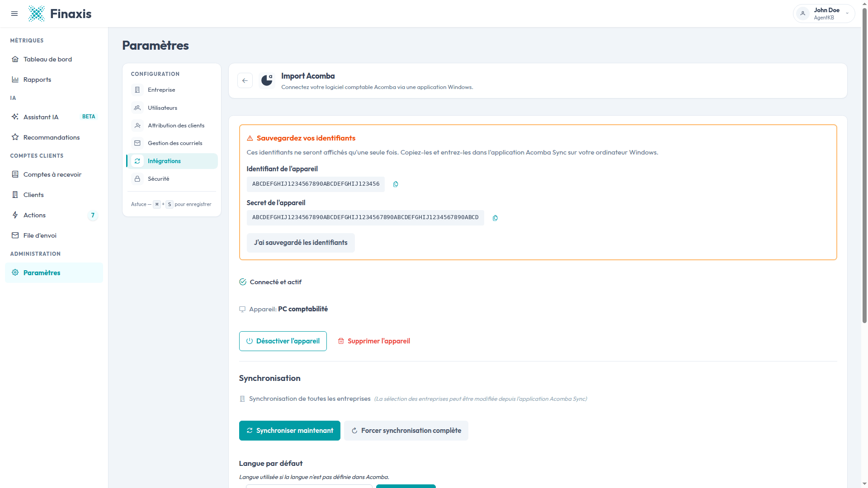Click the device secret code field
868x488 pixels.
click(365, 218)
